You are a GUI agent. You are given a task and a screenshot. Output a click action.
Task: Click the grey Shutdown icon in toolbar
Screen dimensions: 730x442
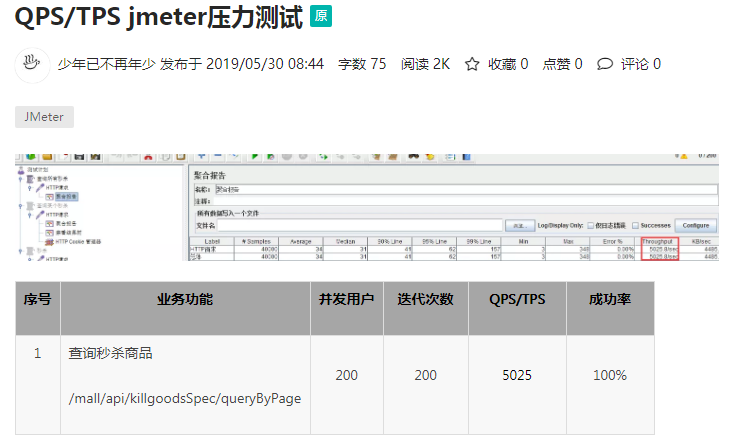[303, 156]
